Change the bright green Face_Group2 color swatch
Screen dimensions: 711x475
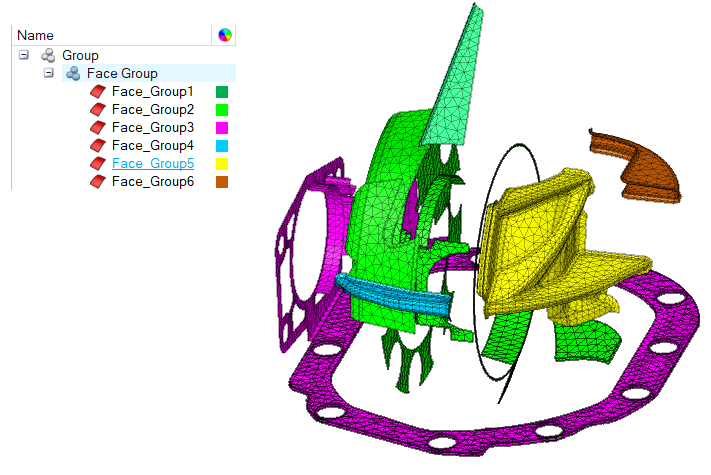pos(223,110)
